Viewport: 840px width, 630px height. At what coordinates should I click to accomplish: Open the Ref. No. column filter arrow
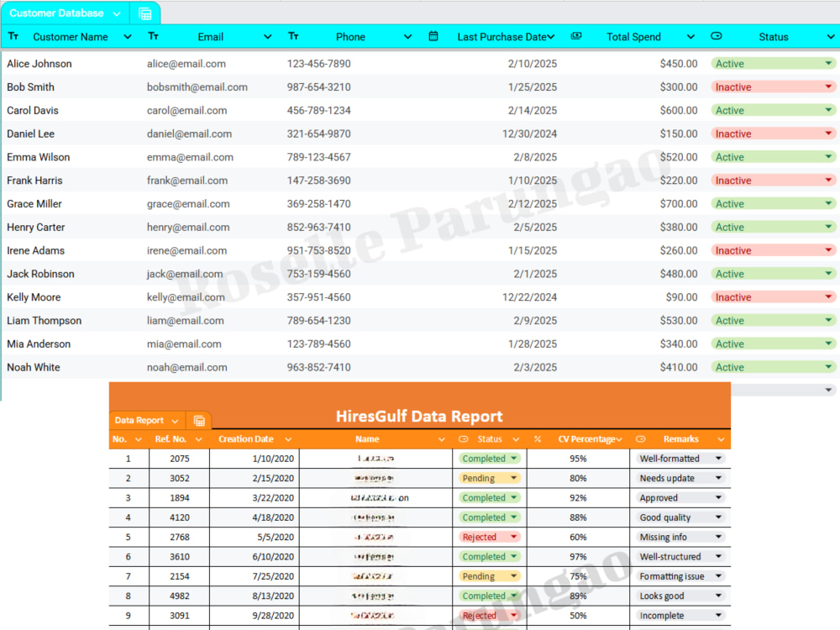point(199,440)
